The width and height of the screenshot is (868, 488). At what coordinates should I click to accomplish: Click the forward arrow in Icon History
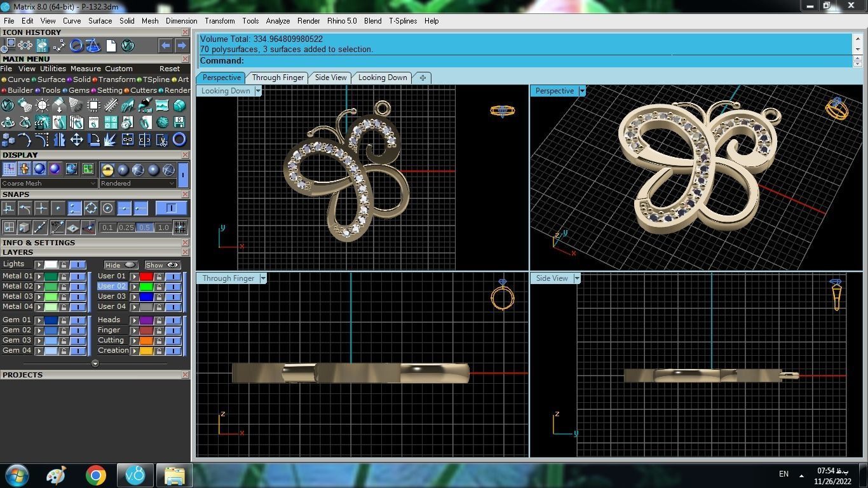[182, 45]
